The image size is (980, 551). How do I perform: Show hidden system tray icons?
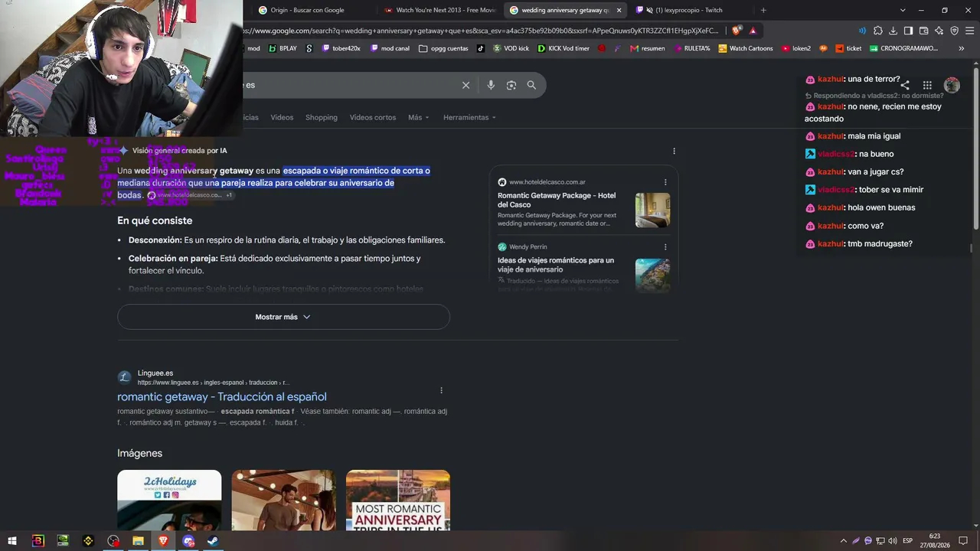[x=844, y=541]
